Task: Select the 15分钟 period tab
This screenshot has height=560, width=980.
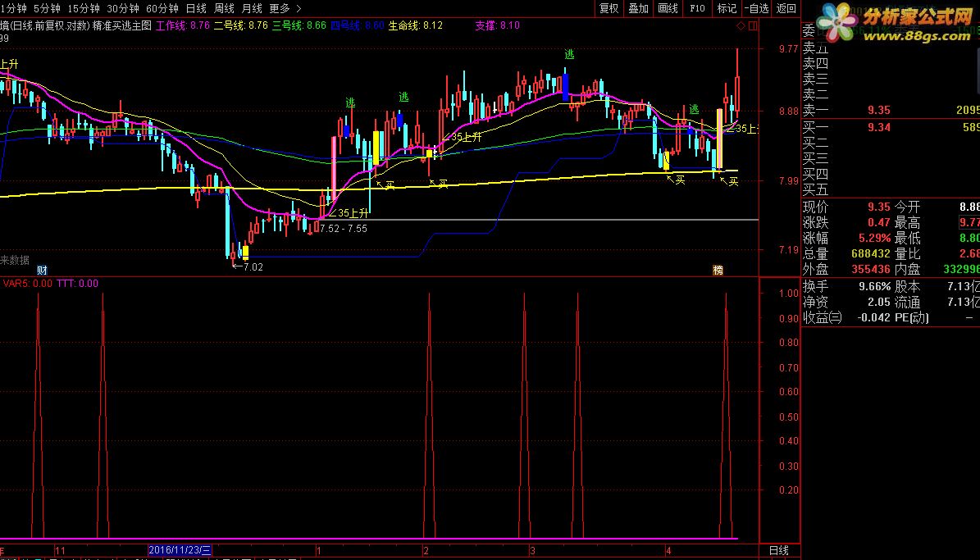Action: pyautogui.click(x=83, y=8)
